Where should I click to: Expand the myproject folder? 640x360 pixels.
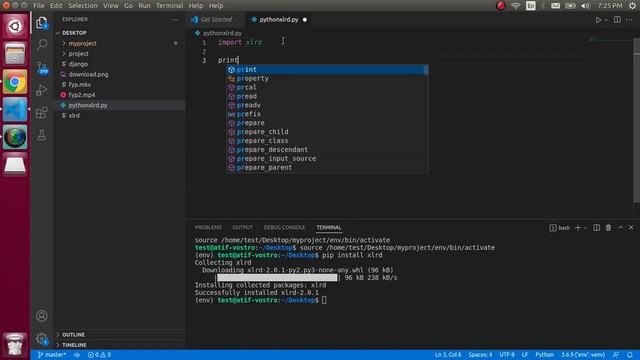coord(82,43)
